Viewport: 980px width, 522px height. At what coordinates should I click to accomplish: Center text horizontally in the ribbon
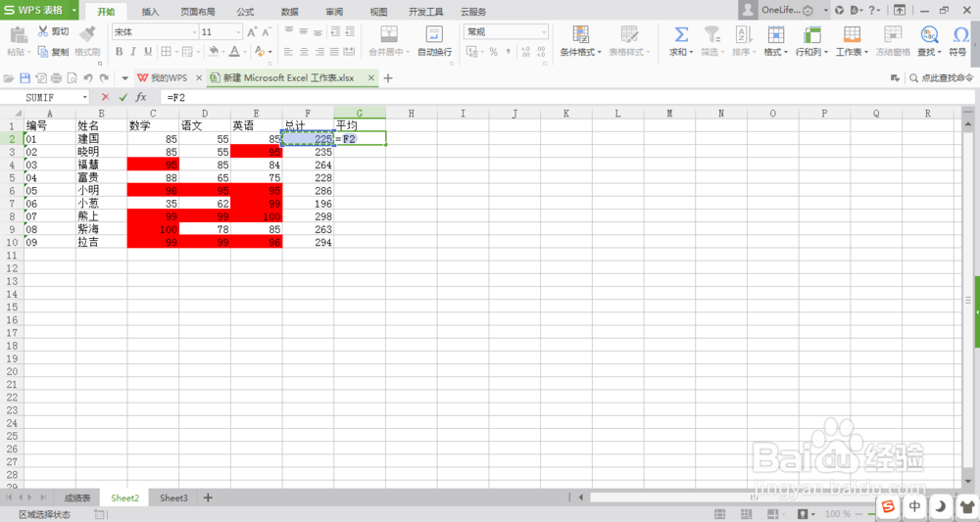pyautogui.click(x=303, y=52)
